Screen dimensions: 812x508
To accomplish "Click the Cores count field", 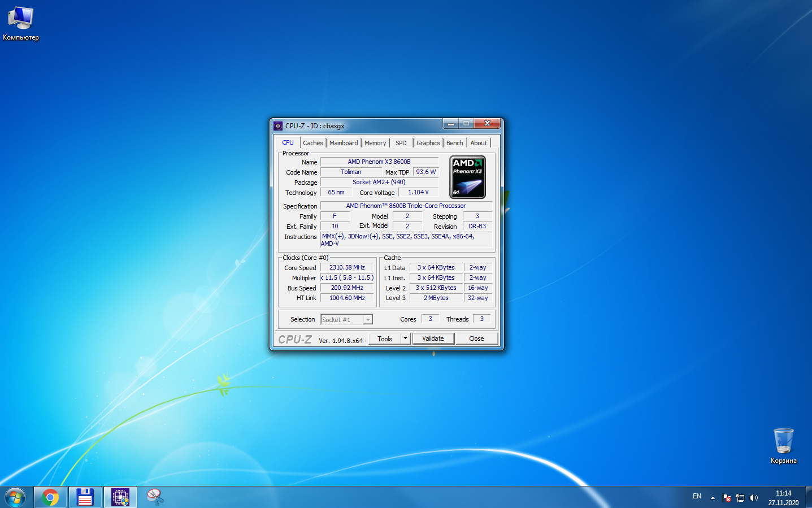I will [x=430, y=319].
